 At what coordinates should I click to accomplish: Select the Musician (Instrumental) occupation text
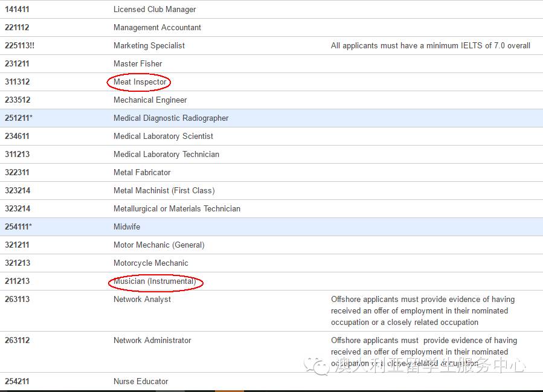point(155,281)
